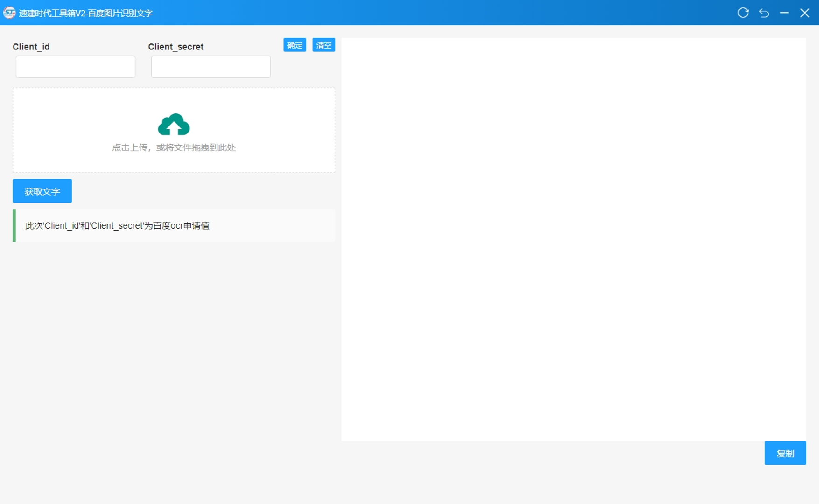Screen dimensions: 819x504
Task: Click the 获取文字 button
Action: click(42, 191)
